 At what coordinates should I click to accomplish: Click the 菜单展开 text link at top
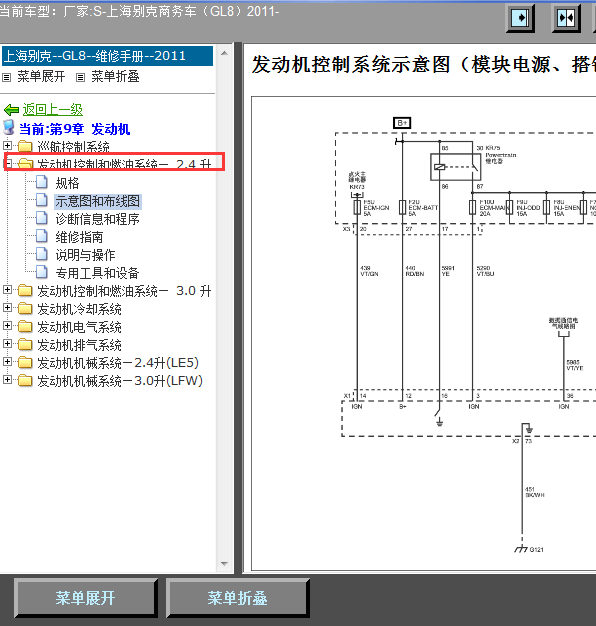(x=41, y=76)
